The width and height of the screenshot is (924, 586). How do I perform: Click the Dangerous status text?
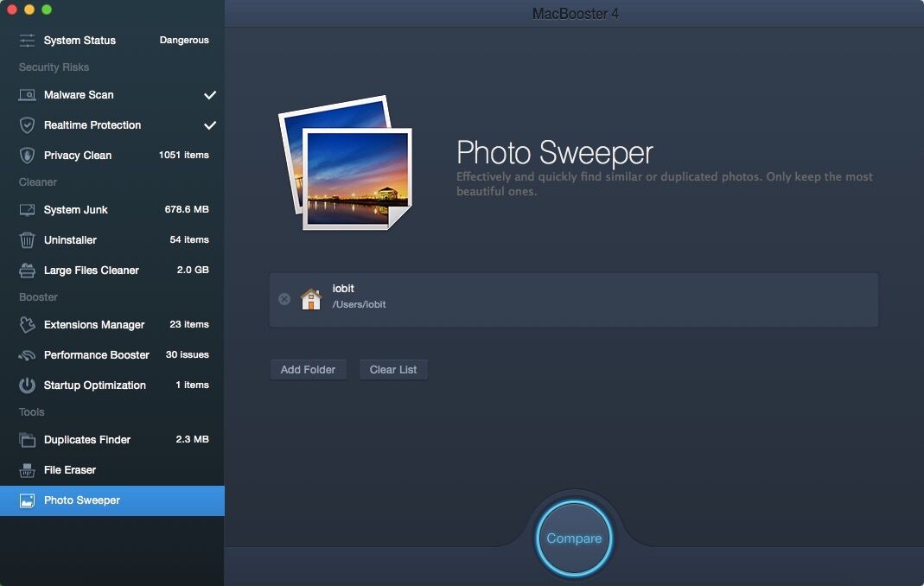184,40
